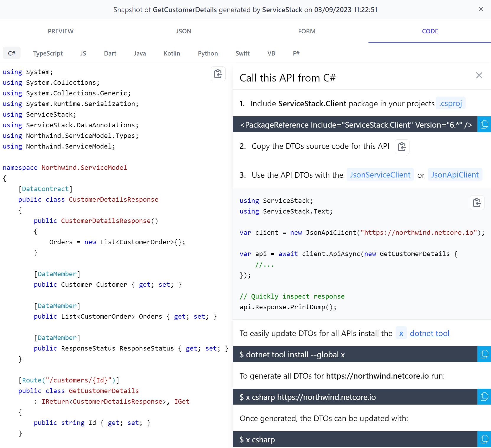Choose the Dart language option
This screenshot has height=448, width=491.
(x=110, y=53)
